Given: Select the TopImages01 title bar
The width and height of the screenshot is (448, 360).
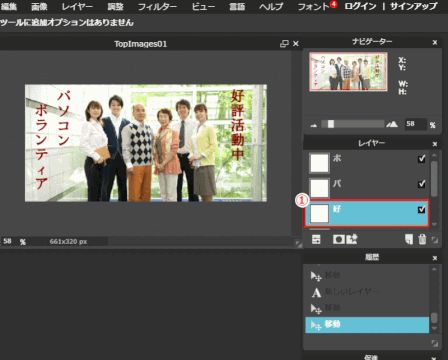Looking at the screenshot, I should click(140, 44).
